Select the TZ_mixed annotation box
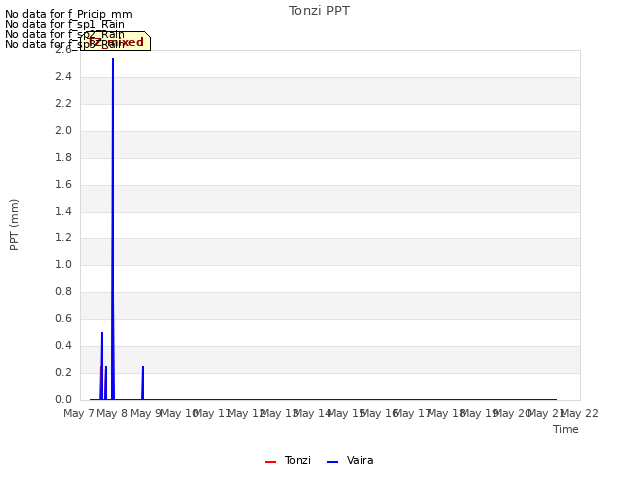 [116, 41]
